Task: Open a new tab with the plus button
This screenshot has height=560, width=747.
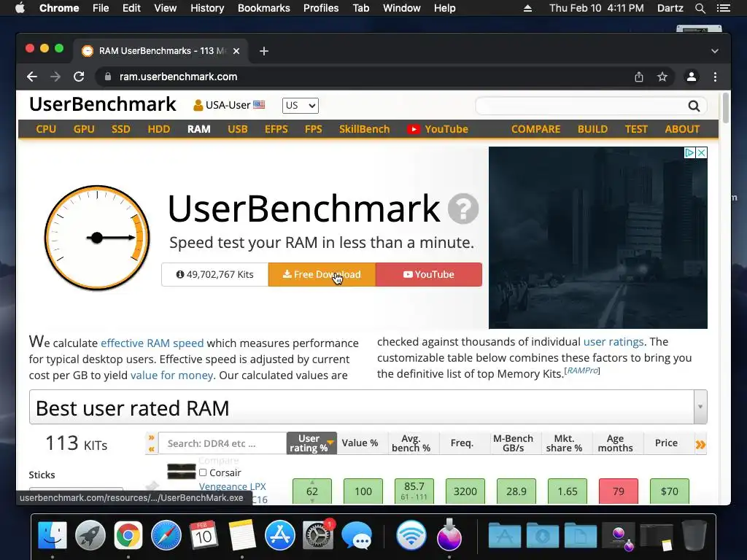Action: (264, 51)
